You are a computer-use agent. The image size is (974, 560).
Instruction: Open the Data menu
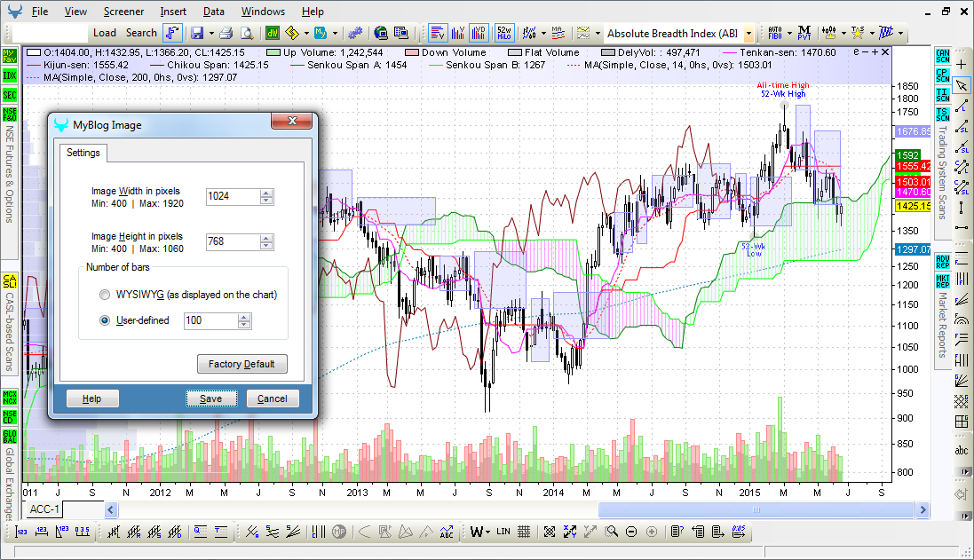[x=214, y=12]
